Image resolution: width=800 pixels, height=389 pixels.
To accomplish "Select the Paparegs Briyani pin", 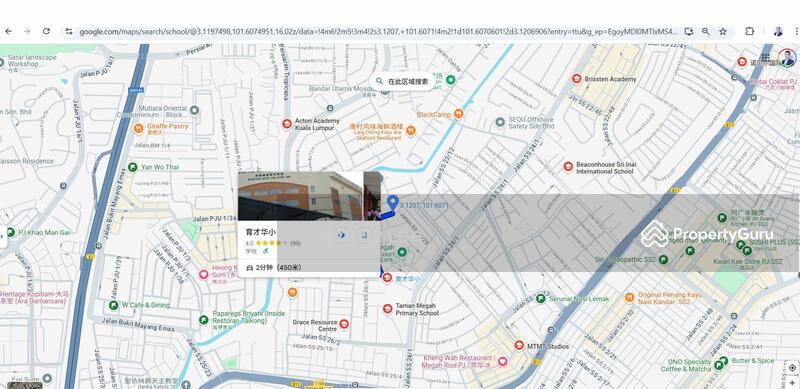I will pyautogui.click(x=204, y=320).
